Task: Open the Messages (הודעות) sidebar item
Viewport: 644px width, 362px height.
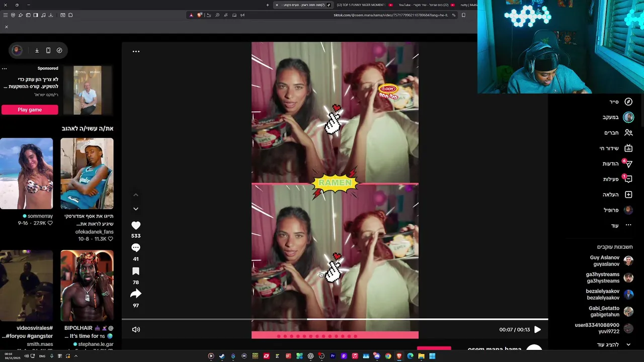Action: (617, 164)
